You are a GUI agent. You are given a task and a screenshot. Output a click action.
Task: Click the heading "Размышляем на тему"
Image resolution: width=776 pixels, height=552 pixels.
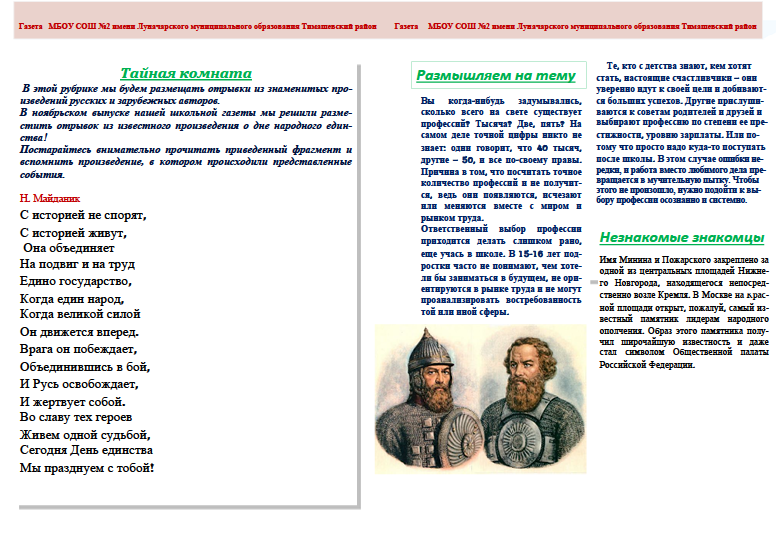495,75
